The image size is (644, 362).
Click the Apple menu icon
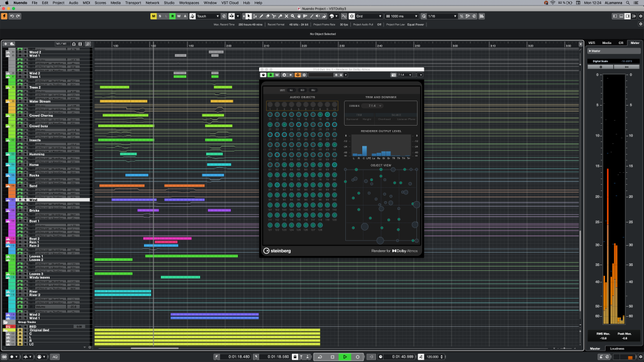click(6, 3)
